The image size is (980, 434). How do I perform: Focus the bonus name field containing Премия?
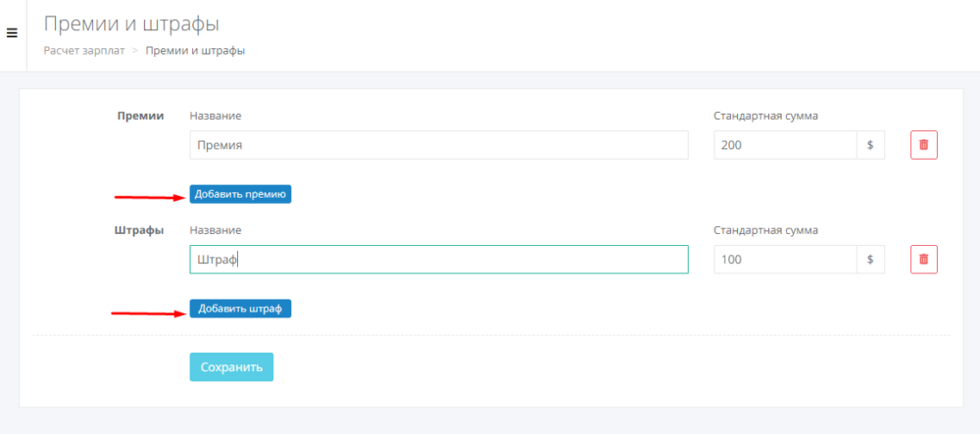tap(439, 145)
